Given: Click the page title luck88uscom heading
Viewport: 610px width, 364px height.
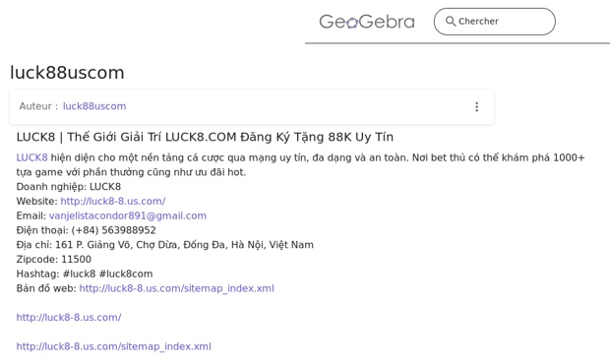Looking at the screenshot, I should (67, 73).
